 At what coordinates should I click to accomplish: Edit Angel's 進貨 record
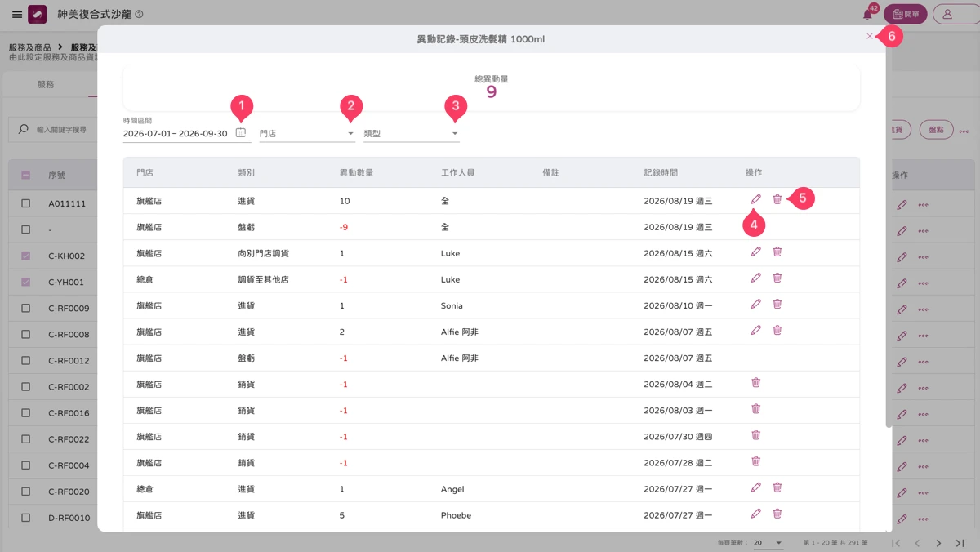click(756, 487)
